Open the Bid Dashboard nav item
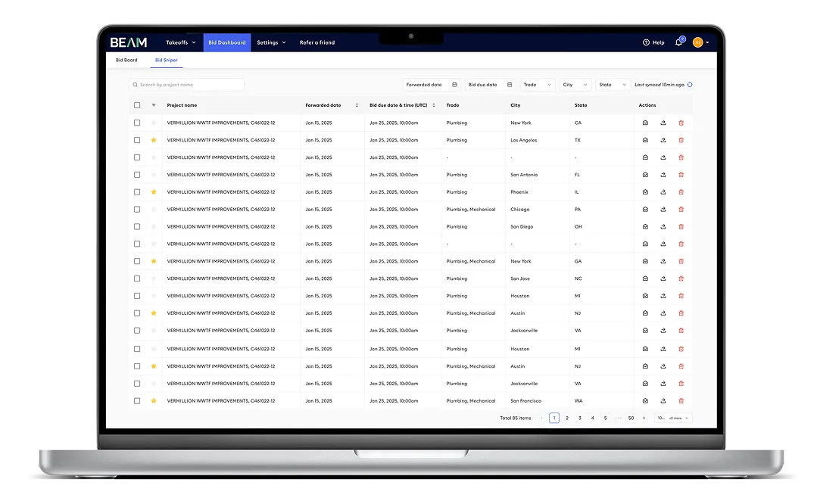The height and width of the screenshot is (504, 817). tap(227, 42)
